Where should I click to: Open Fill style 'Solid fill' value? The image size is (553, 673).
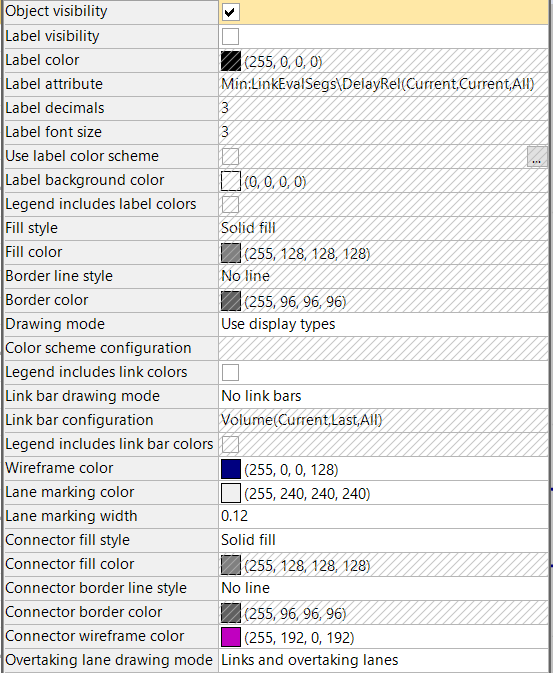(x=383, y=228)
